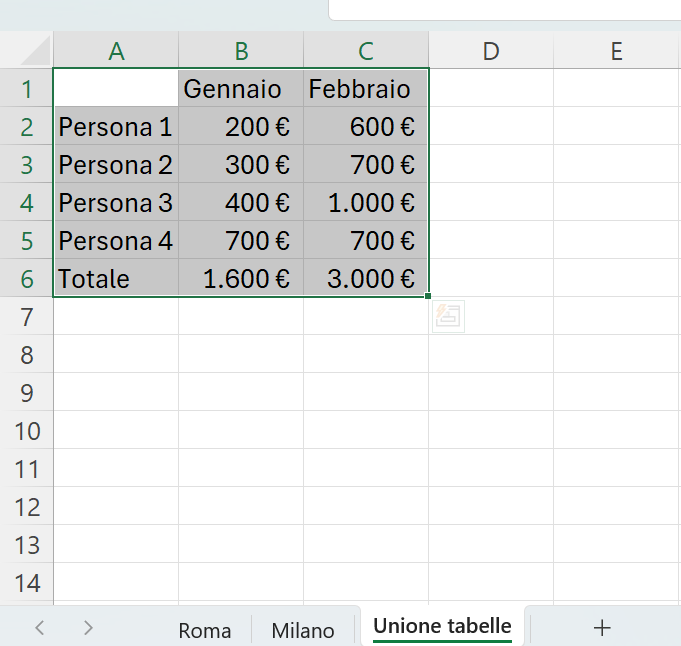The width and height of the screenshot is (681, 646).
Task: Add a new sheet with the plus icon
Action: pos(602,628)
